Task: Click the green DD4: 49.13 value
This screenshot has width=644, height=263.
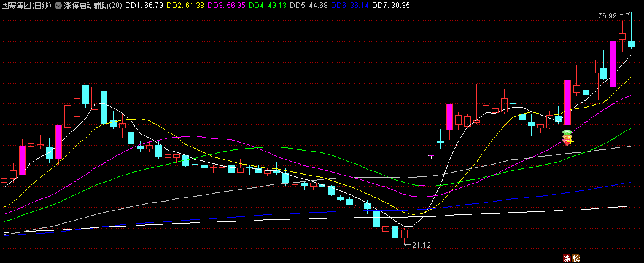Action: (266, 6)
